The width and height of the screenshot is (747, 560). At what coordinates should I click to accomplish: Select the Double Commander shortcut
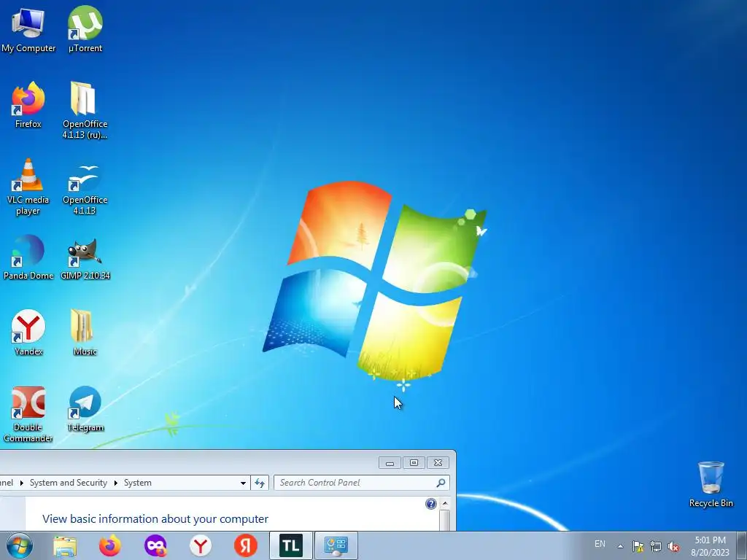[x=28, y=414]
